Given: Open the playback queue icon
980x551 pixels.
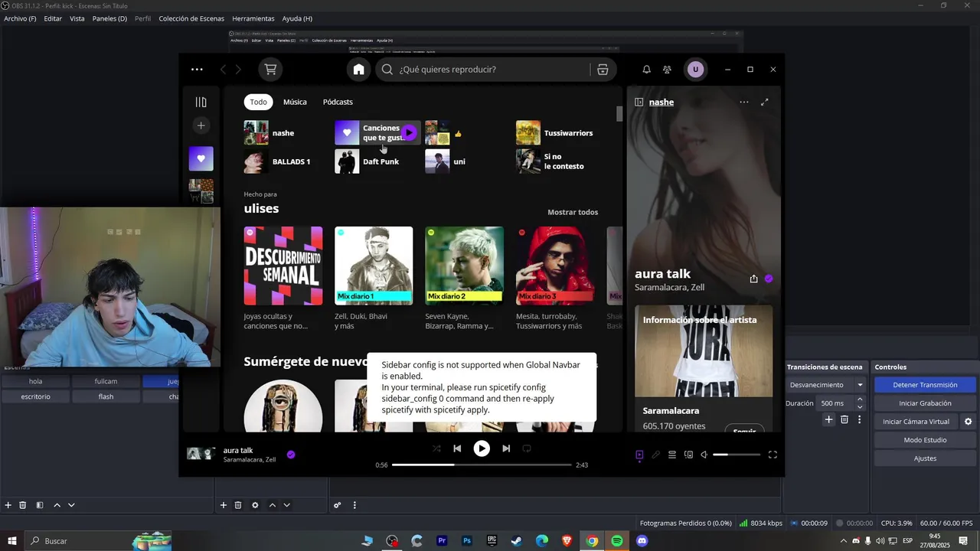Looking at the screenshot, I should tap(672, 455).
